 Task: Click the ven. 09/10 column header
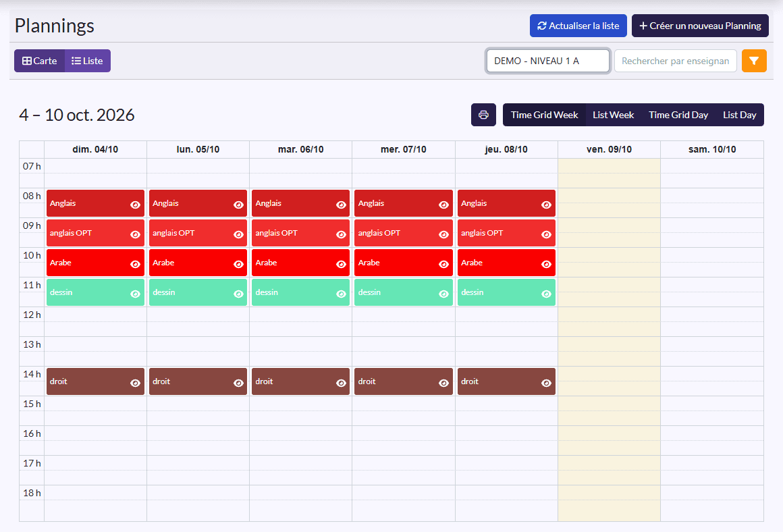tap(610, 149)
